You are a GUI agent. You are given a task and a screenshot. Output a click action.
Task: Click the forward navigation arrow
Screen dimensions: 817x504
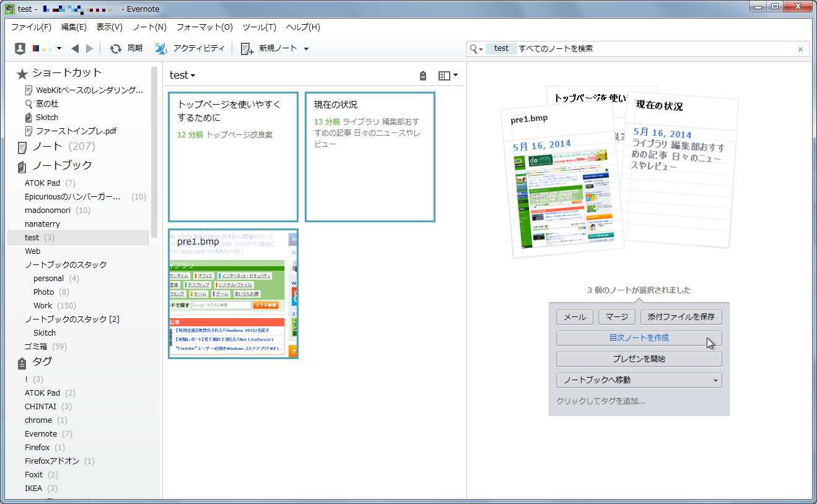tap(89, 48)
